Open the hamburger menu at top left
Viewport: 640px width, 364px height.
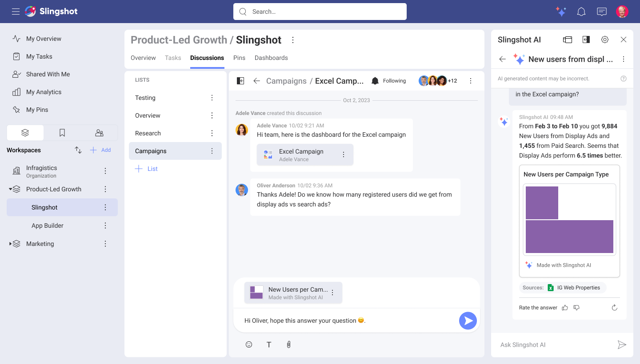click(x=16, y=12)
